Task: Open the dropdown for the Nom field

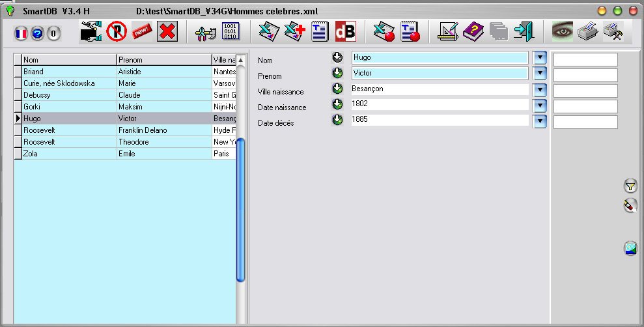Action: [539, 58]
